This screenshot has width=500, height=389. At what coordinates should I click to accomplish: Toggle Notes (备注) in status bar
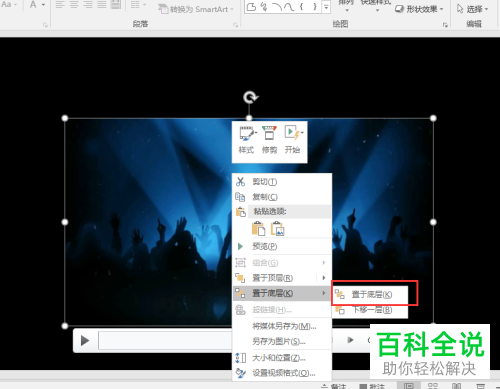[x=334, y=386]
